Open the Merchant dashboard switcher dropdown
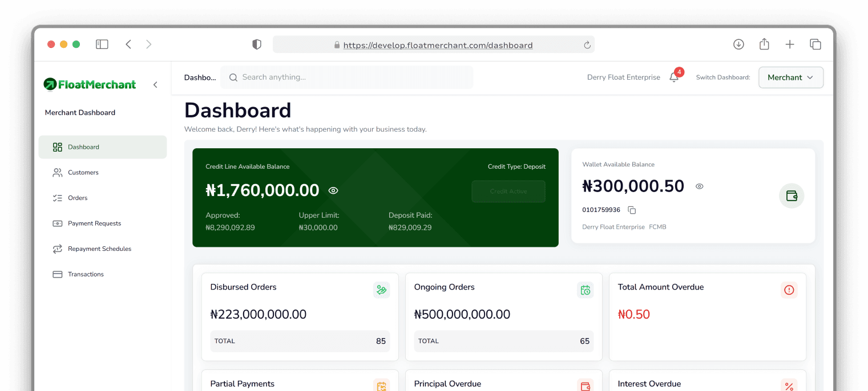The width and height of the screenshot is (868, 391). tap(791, 77)
